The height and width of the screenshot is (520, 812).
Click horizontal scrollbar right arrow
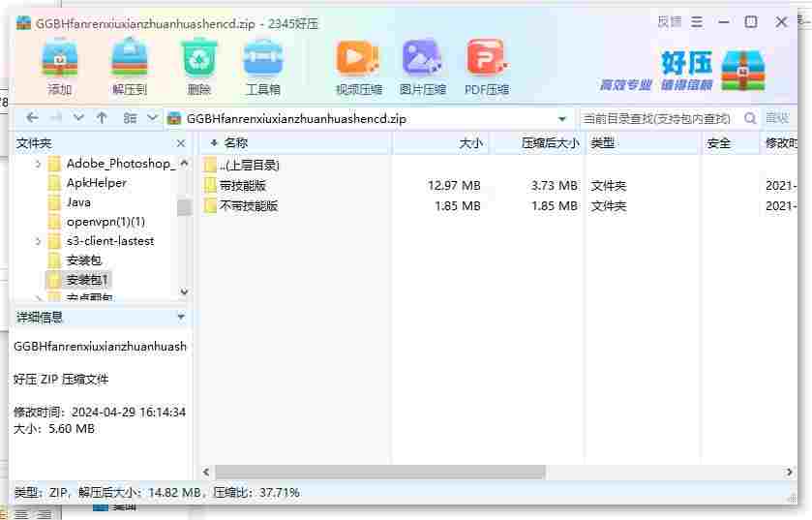tap(789, 472)
